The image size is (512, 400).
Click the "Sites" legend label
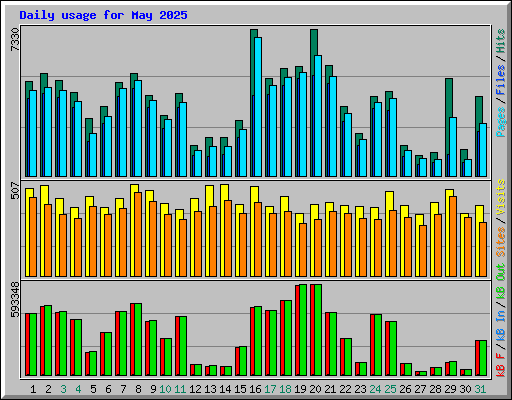(x=501, y=242)
